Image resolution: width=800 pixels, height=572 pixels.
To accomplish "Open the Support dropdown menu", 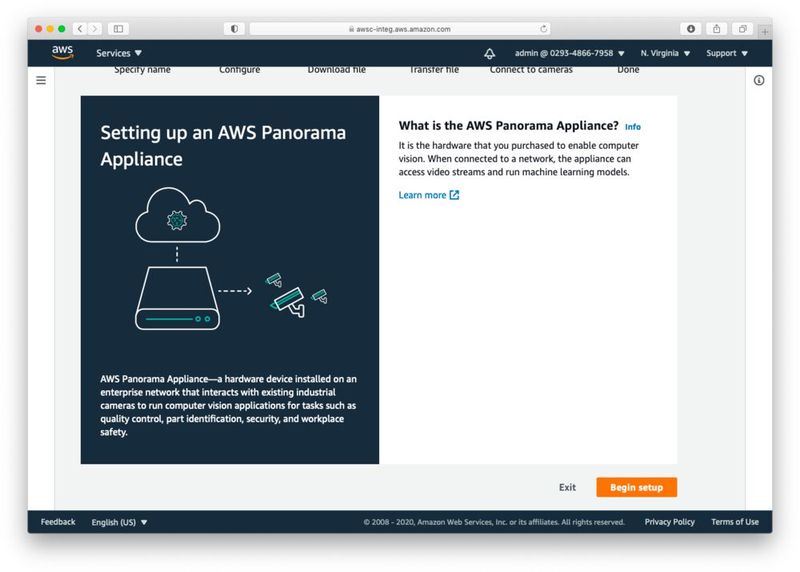I will click(727, 53).
